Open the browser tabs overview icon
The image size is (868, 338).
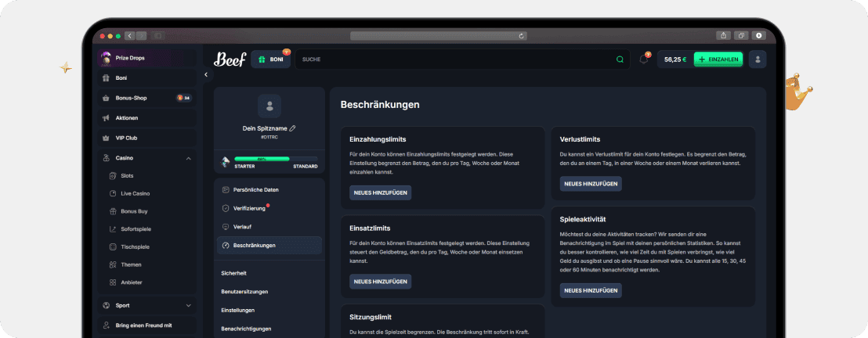pyautogui.click(x=741, y=35)
